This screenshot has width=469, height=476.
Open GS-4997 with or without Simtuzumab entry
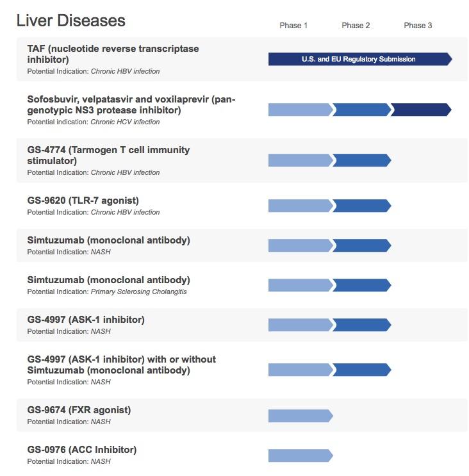[121, 365]
